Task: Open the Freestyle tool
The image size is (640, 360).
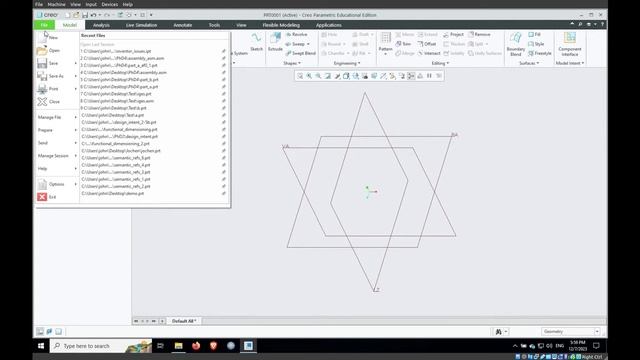Action: click(540, 53)
